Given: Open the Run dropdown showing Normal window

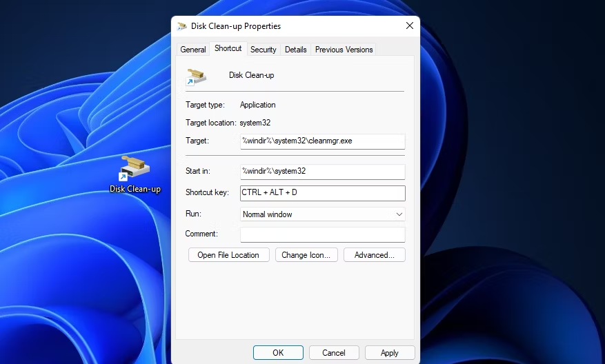Looking at the screenshot, I should coord(323,214).
